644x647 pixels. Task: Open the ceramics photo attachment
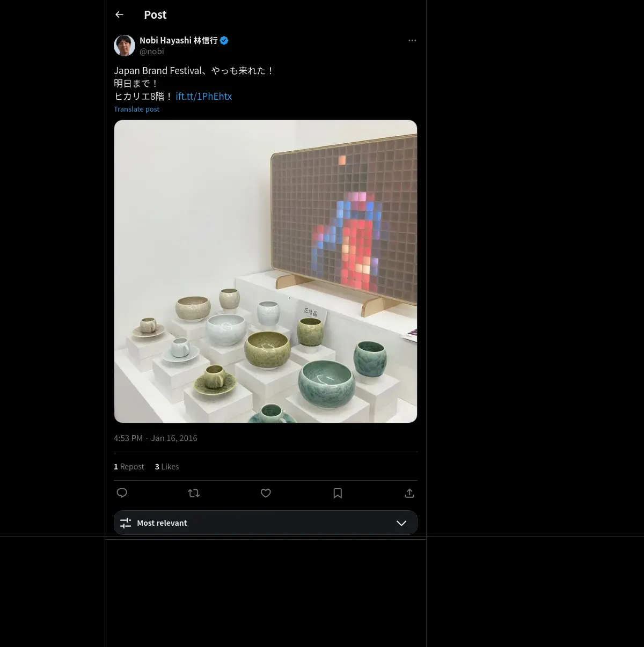(266, 271)
